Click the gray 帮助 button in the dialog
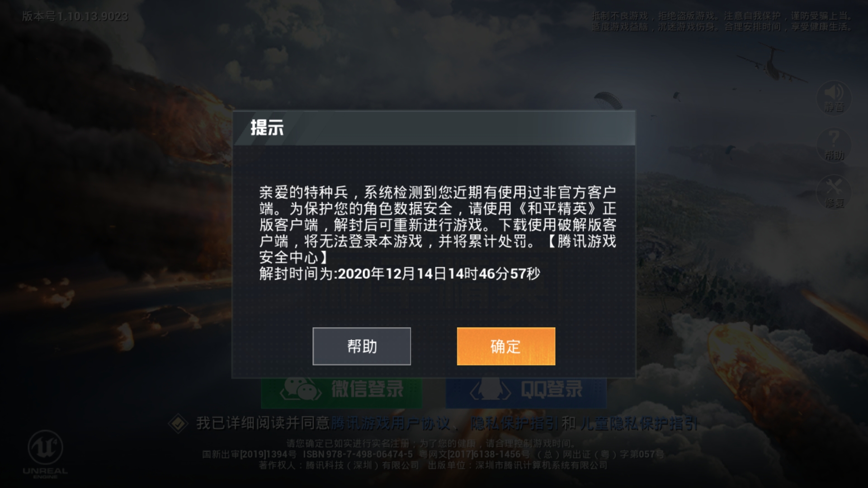Screen dimensions: 868x488 (x=362, y=346)
